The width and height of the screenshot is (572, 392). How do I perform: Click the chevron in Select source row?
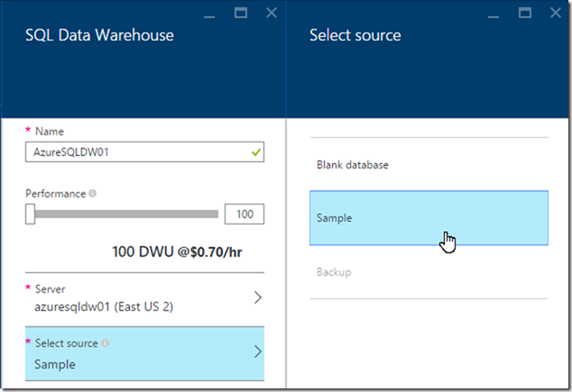pos(257,351)
